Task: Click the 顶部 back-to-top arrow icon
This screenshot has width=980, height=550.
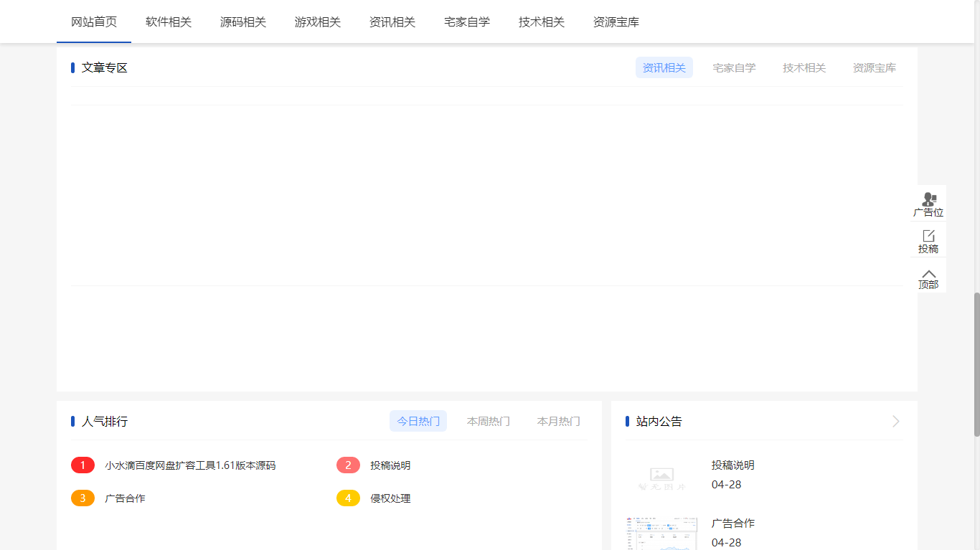Action: 928,274
